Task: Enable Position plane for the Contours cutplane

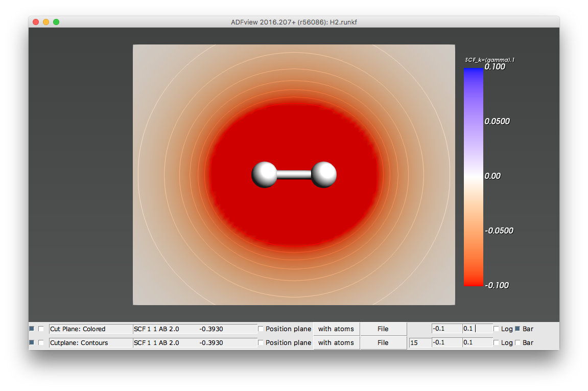Action: pos(260,342)
